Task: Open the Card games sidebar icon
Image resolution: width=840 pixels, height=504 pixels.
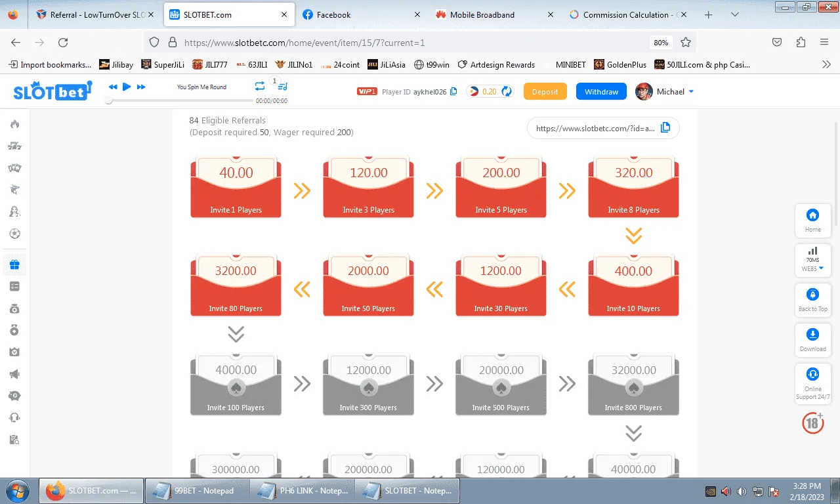Action: point(14,168)
